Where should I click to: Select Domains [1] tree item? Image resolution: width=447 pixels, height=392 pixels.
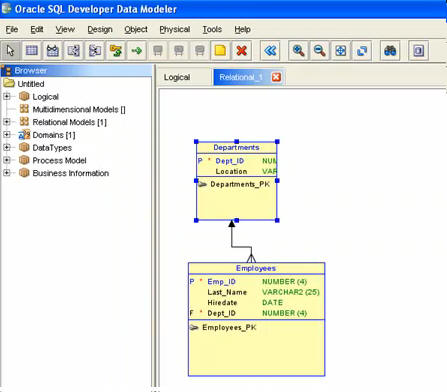(54, 135)
